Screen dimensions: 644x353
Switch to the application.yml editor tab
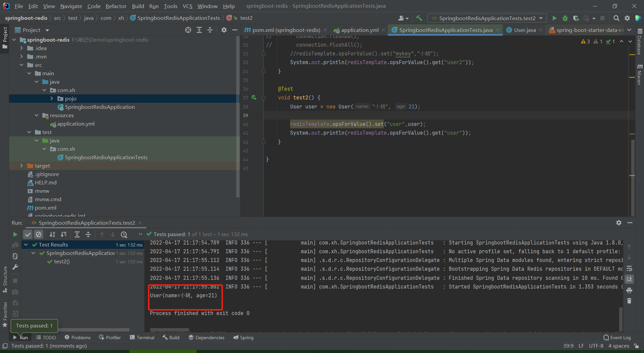360,30
